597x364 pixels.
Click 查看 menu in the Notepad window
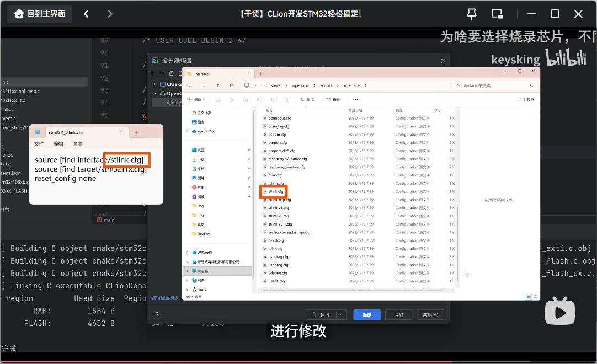(78, 144)
